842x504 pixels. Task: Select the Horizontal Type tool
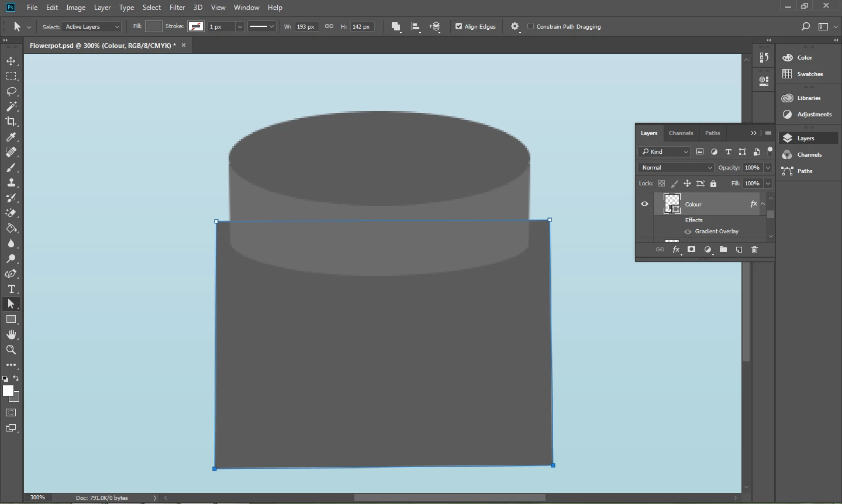point(11,289)
